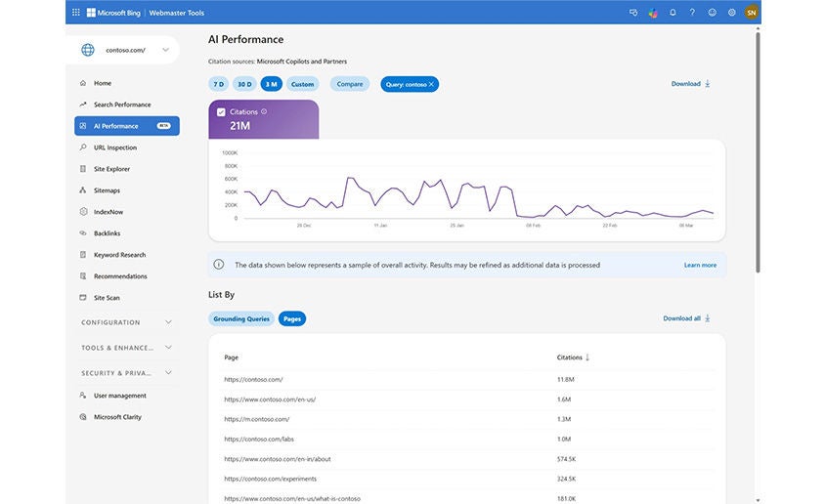Remove the Query: contoso filter chip
The image size is (825, 504).
point(431,84)
